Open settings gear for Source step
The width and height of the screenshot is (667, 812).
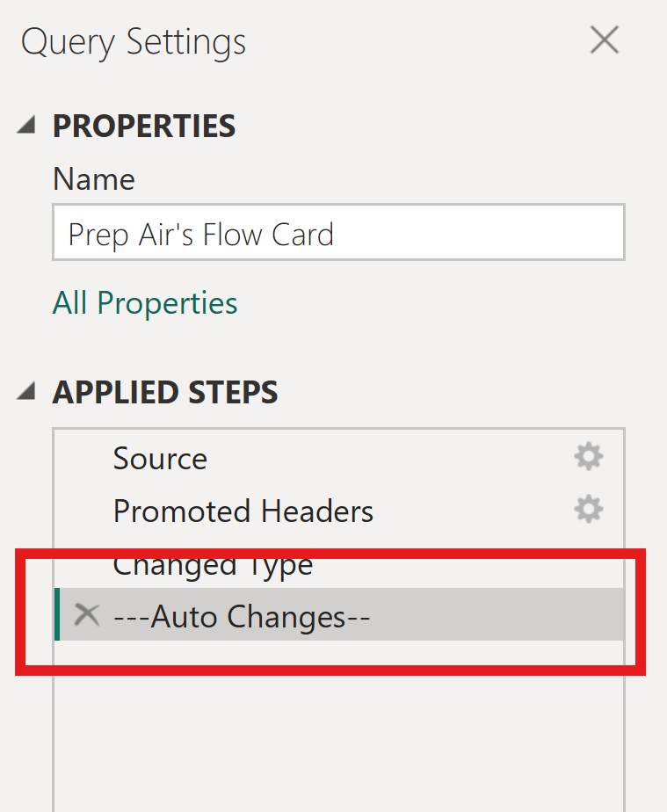[588, 457]
